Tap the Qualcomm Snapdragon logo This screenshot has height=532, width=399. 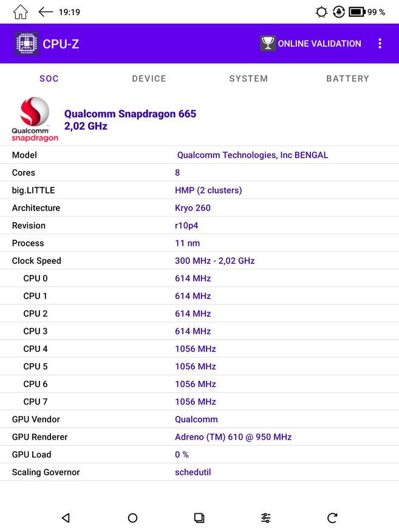35,120
